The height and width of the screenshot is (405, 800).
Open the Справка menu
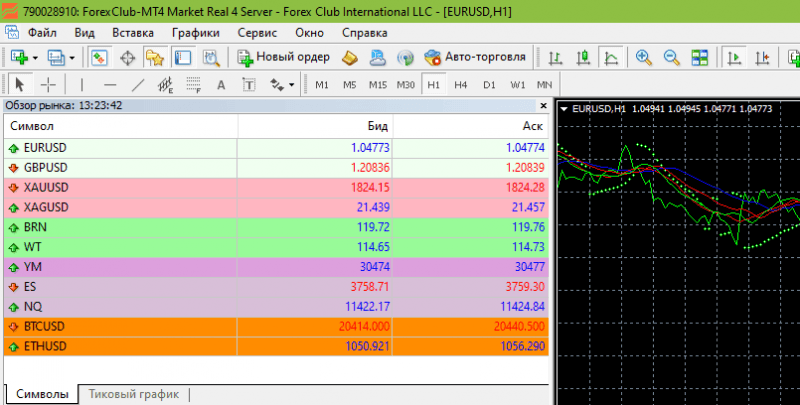point(364,33)
